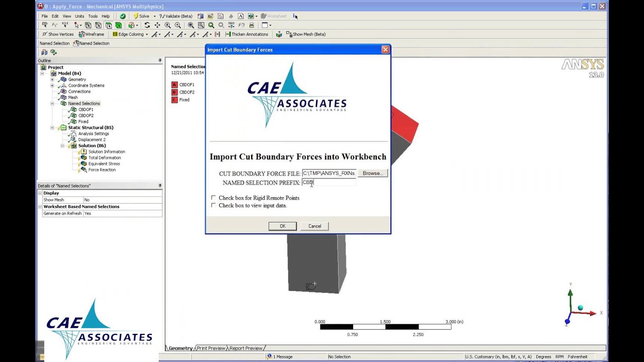Click Cancel in the import dialog

(x=314, y=226)
